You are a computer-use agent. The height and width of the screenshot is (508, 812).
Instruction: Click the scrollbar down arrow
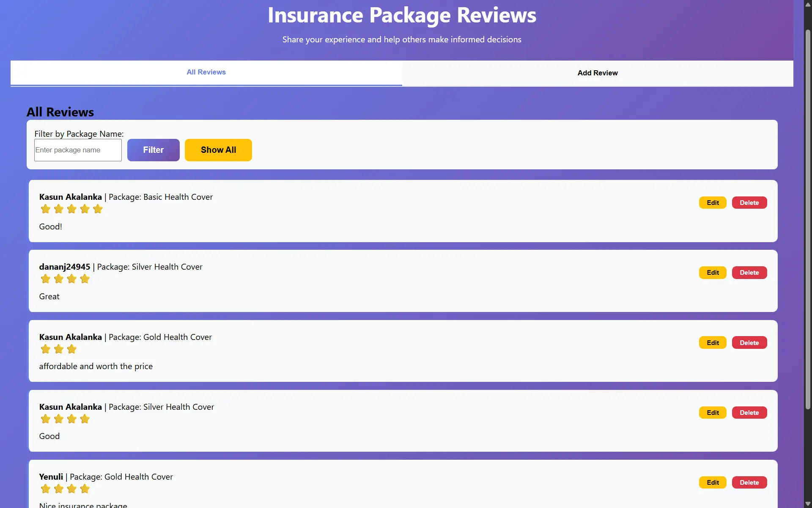tap(808, 504)
